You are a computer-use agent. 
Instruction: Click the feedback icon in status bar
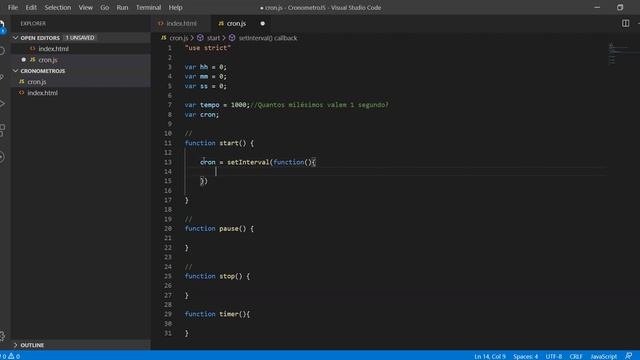629,356
